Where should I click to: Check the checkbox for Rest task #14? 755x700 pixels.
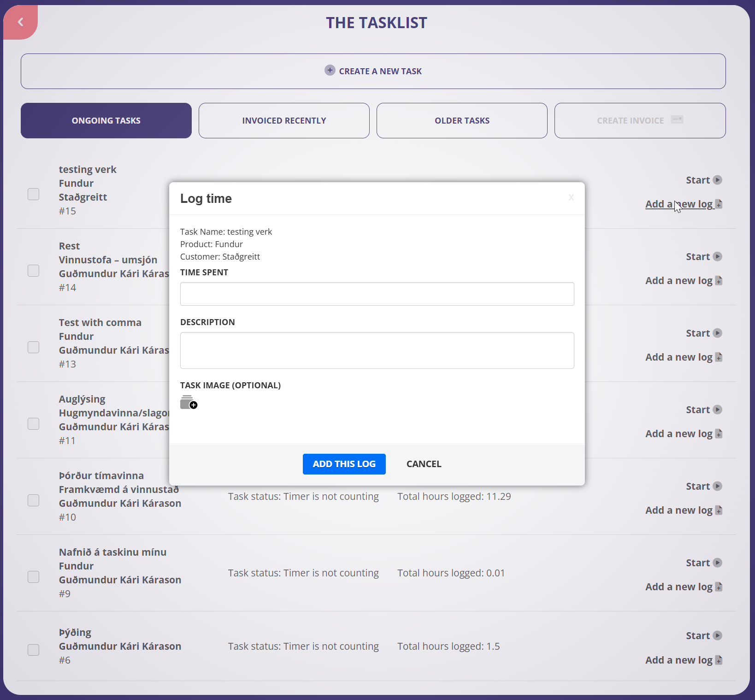coord(33,271)
